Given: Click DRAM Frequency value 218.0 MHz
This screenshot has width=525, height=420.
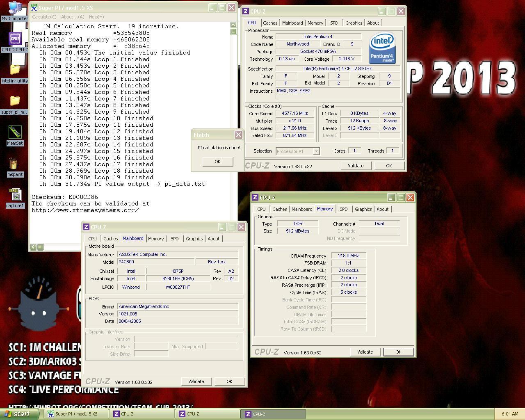Looking at the screenshot, I should click(349, 256).
